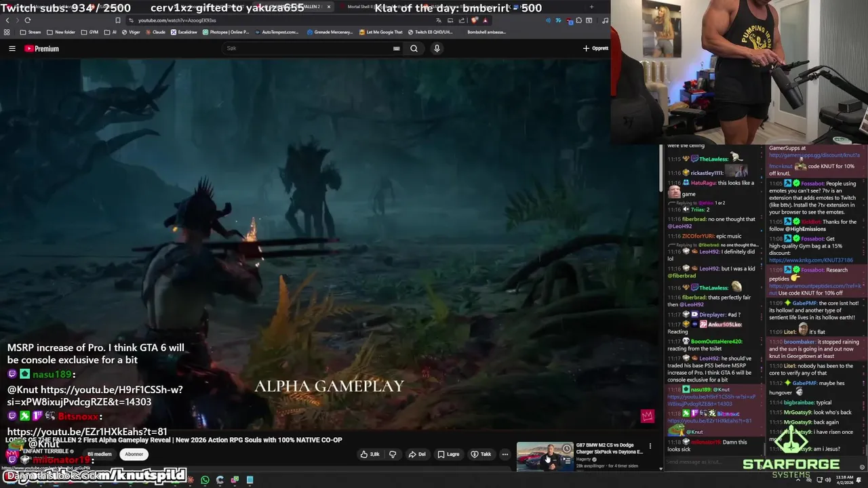The image size is (868, 488).
Task: Open Let Me Google That bookmark
Action: [381, 32]
